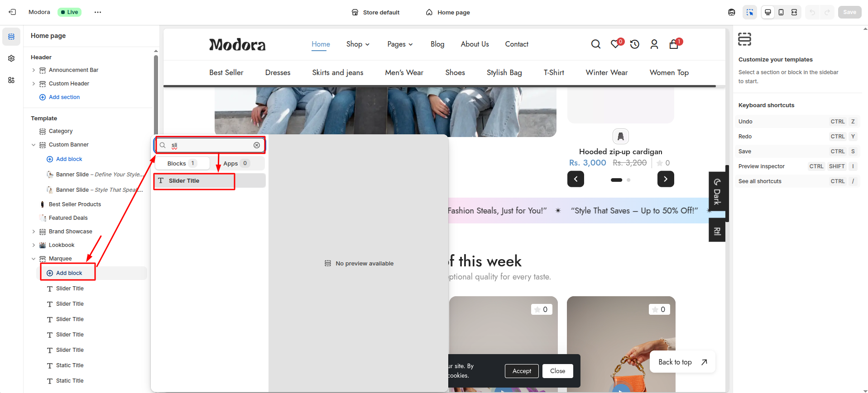Screen dimensions: 868x393
Task: Click the undo arrow icon
Action: (x=812, y=12)
